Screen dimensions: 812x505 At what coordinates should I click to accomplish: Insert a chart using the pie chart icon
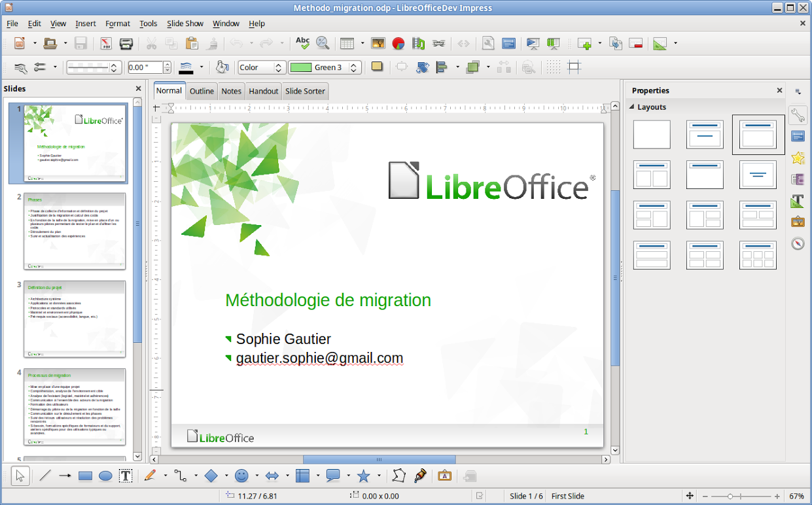tap(398, 44)
